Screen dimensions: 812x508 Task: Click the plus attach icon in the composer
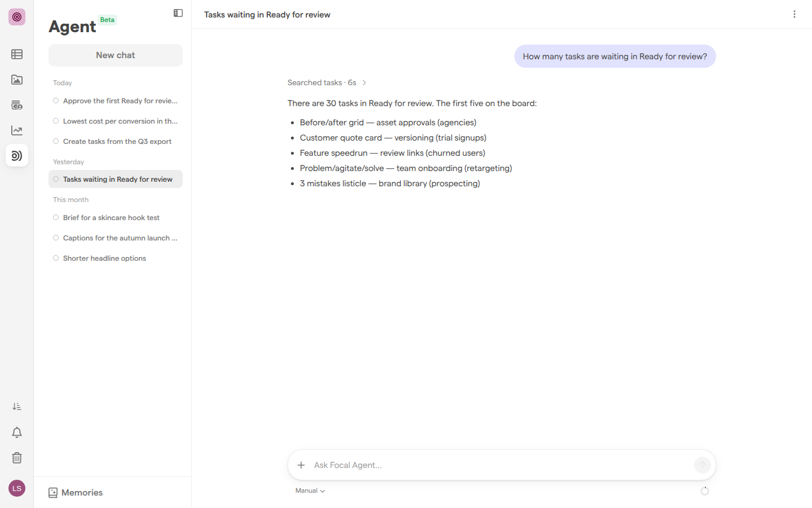[301, 465]
